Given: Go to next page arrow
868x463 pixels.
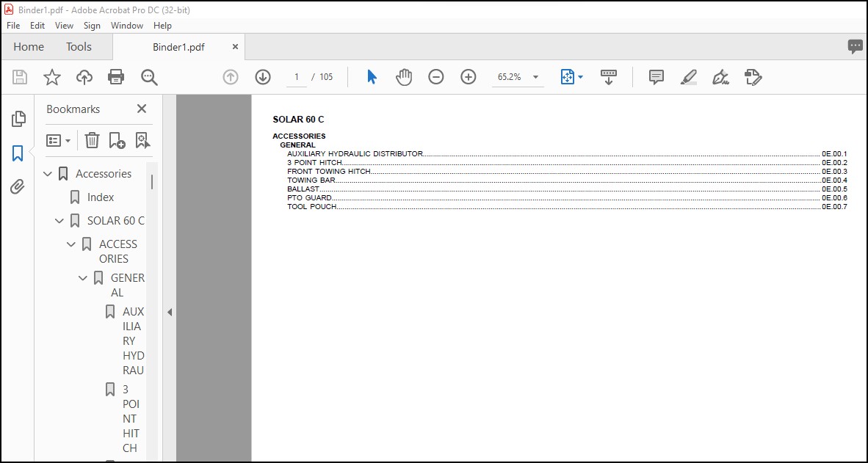Looking at the screenshot, I should (262, 77).
